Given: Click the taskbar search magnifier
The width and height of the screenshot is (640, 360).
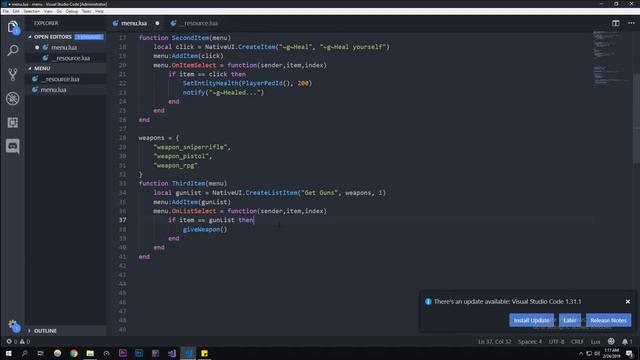Looking at the screenshot, I should coord(24,353).
